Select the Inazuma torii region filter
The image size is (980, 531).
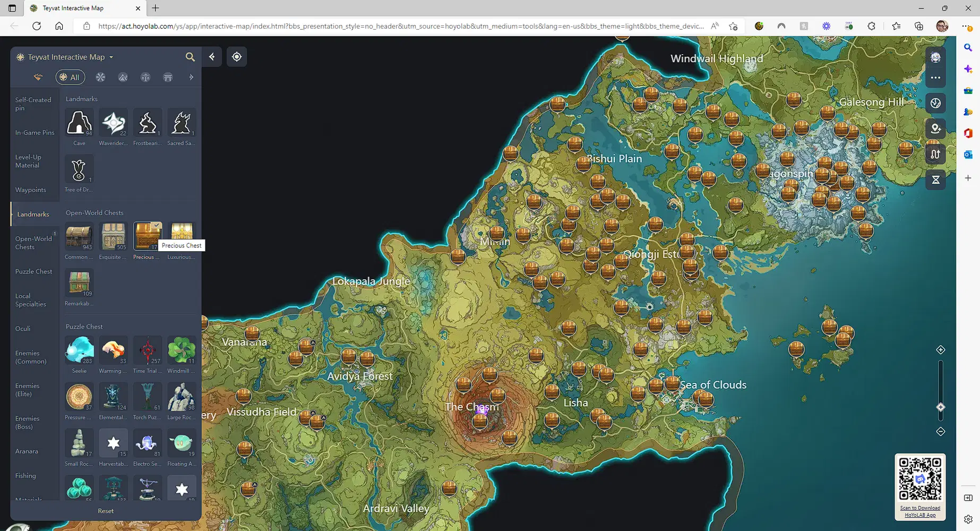pos(168,77)
